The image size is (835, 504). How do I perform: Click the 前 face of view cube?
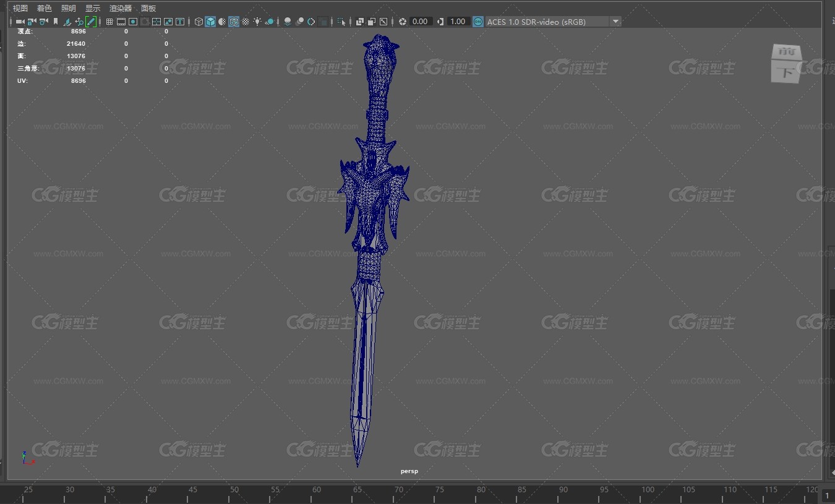pyautogui.click(x=786, y=53)
